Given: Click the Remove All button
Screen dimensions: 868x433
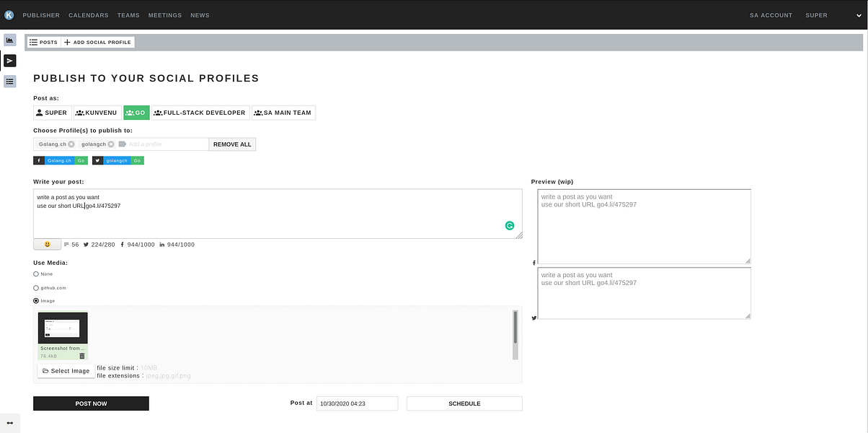Looking at the screenshot, I should pyautogui.click(x=232, y=144).
